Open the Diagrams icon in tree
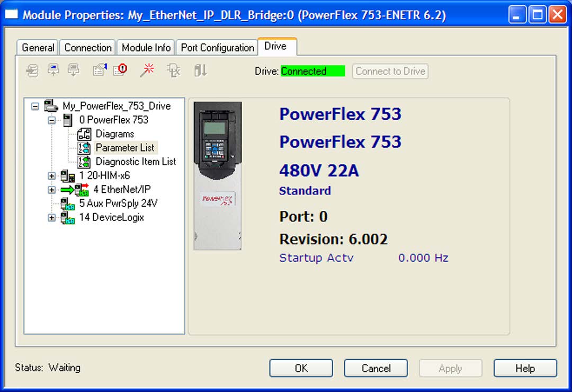 (x=84, y=134)
